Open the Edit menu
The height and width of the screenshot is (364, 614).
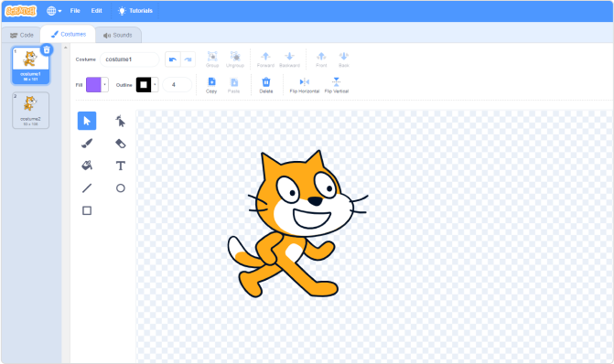96,11
